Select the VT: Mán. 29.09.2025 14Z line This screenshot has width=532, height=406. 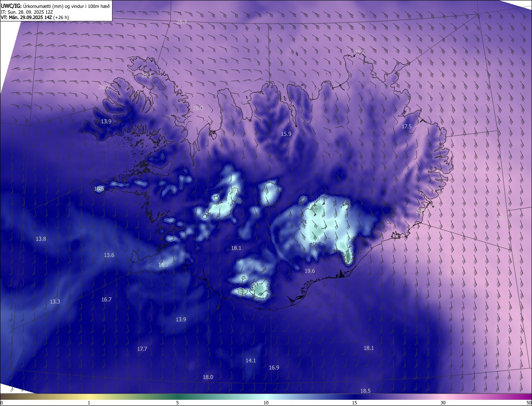[x=35, y=17]
